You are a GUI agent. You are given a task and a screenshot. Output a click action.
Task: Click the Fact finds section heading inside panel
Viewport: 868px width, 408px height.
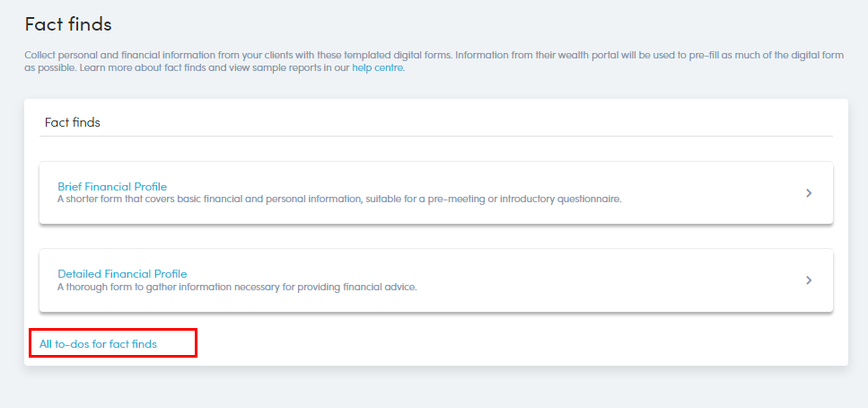pyautogui.click(x=73, y=122)
